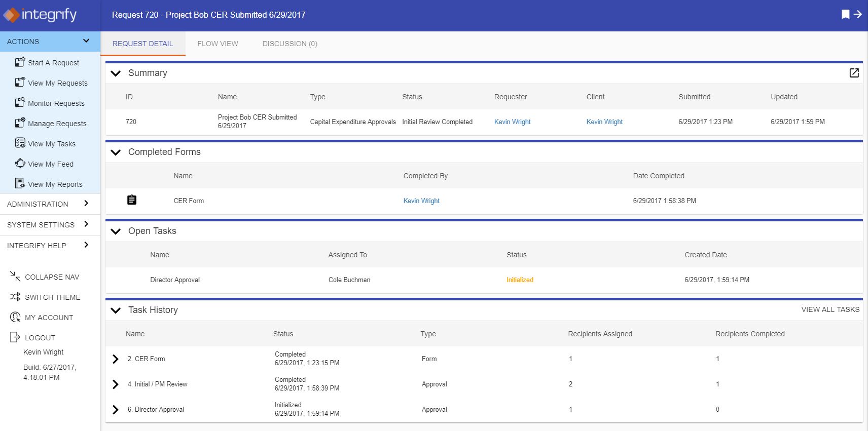Switch to the Flow View tab
The height and width of the screenshot is (431, 868).
click(218, 44)
